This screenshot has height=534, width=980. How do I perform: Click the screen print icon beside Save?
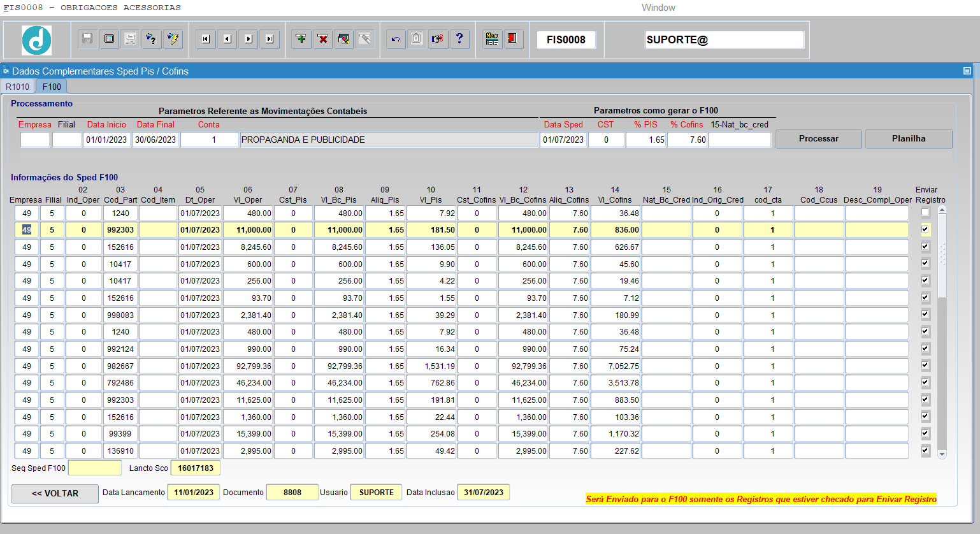(110, 39)
